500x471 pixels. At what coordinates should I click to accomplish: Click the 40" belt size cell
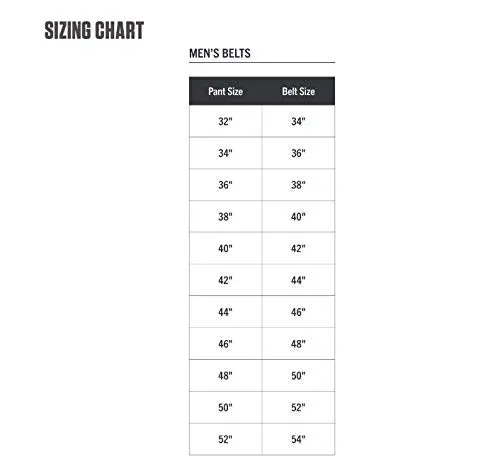[x=298, y=217]
